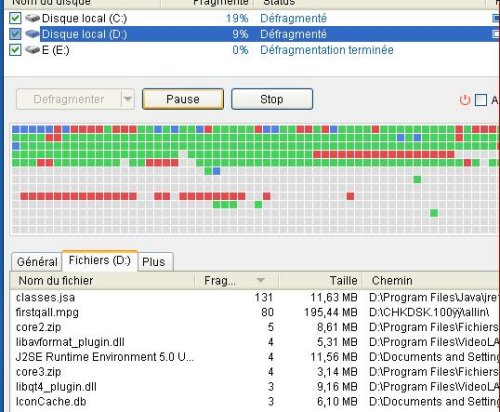500x412 pixels.
Task: Select the Disque local (C:) row
Action: tap(253, 18)
